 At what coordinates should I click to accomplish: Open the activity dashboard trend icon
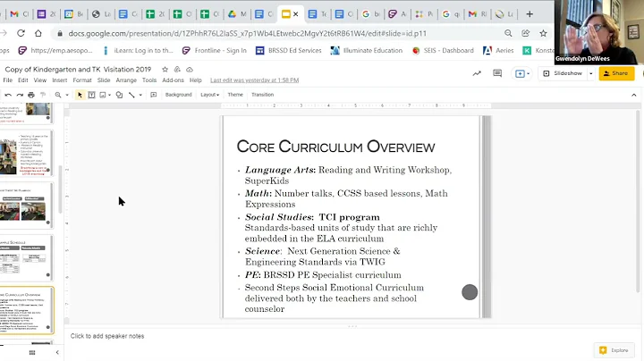477,73
